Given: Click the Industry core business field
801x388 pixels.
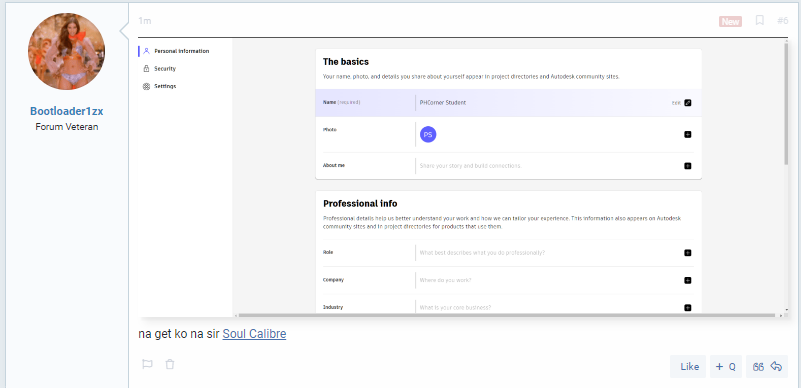Looking at the screenshot, I should [455, 307].
